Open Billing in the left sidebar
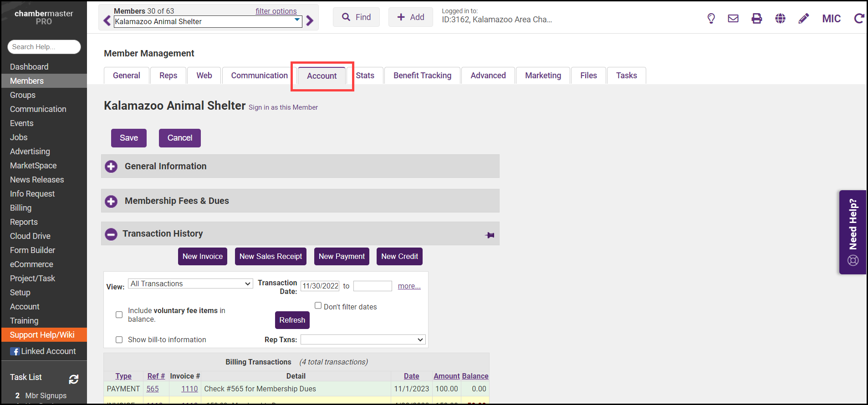The width and height of the screenshot is (868, 405). [x=21, y=208]
